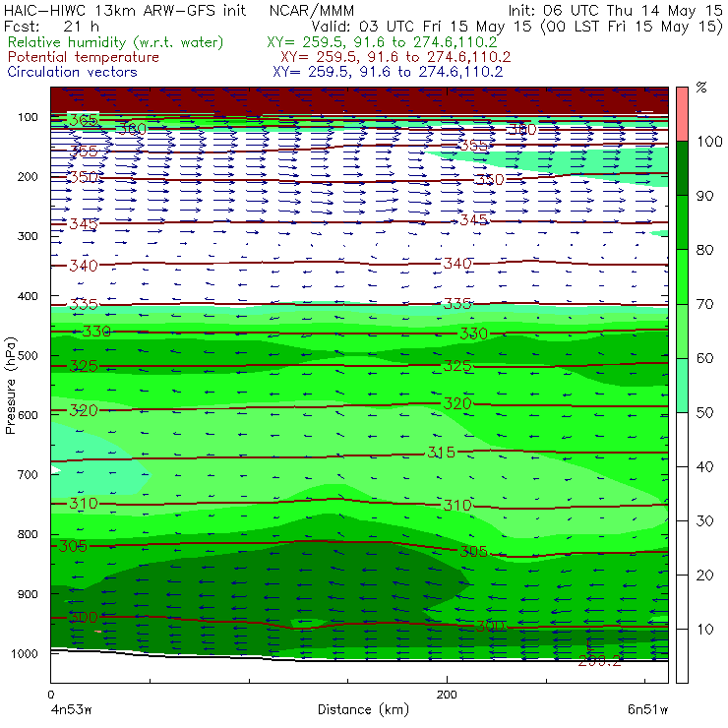
Task: Click the '200' distance axis tick label
Action: 447,695
